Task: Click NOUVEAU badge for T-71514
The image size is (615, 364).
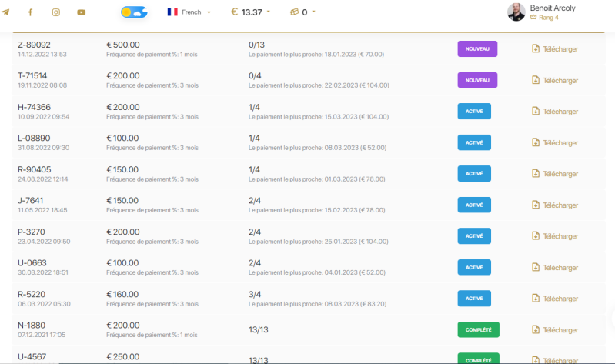Action: click(477, 80)
